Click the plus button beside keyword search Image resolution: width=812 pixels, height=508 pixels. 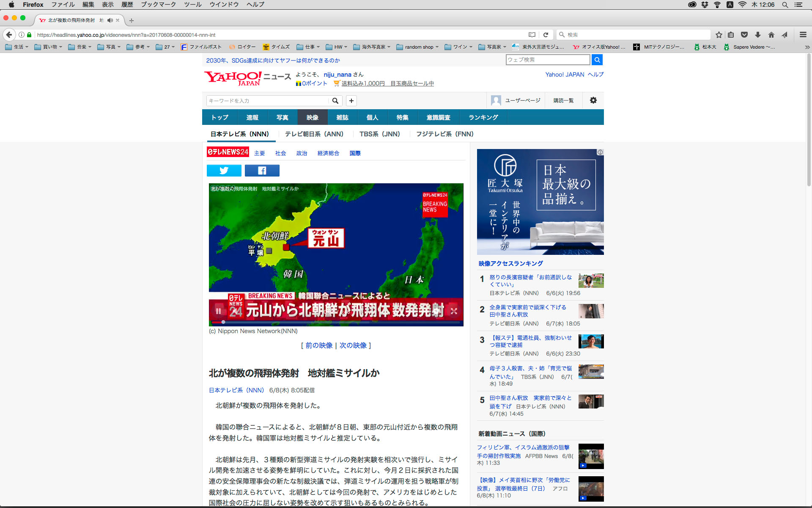(351, 101)
